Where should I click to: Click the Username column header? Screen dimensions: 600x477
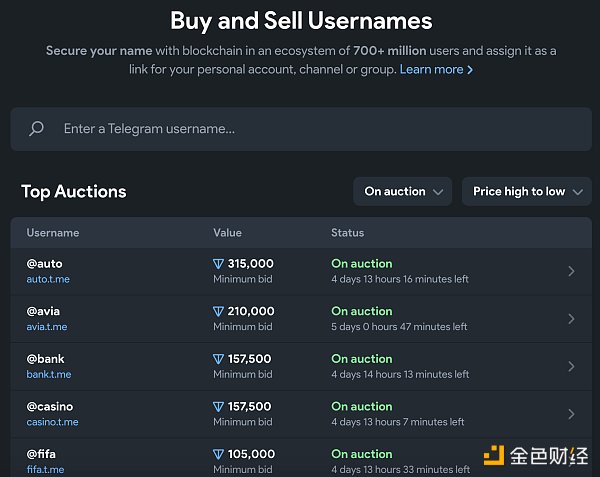click(53, 233)
